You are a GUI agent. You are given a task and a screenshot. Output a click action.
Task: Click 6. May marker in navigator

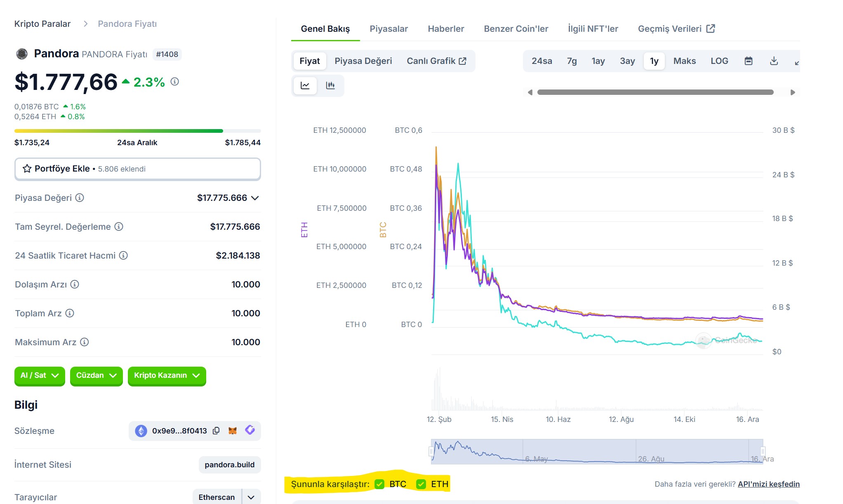click(536, 459)
